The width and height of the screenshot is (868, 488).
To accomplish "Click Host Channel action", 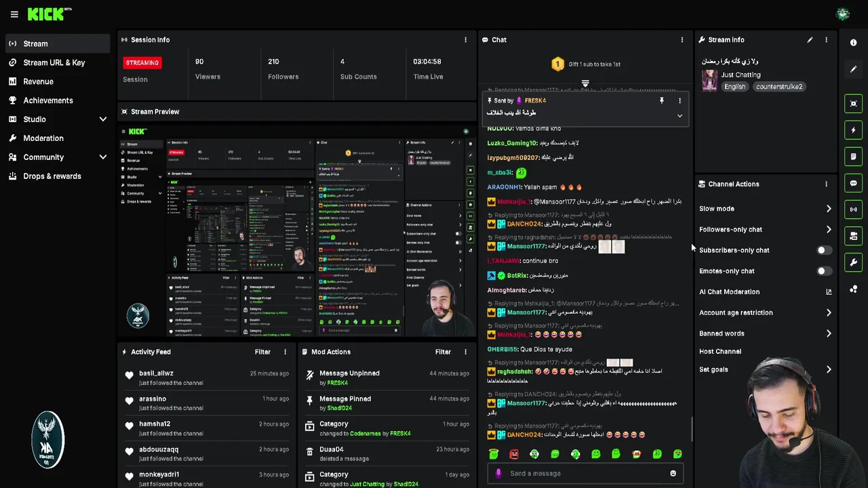I will tap(720, 351).
